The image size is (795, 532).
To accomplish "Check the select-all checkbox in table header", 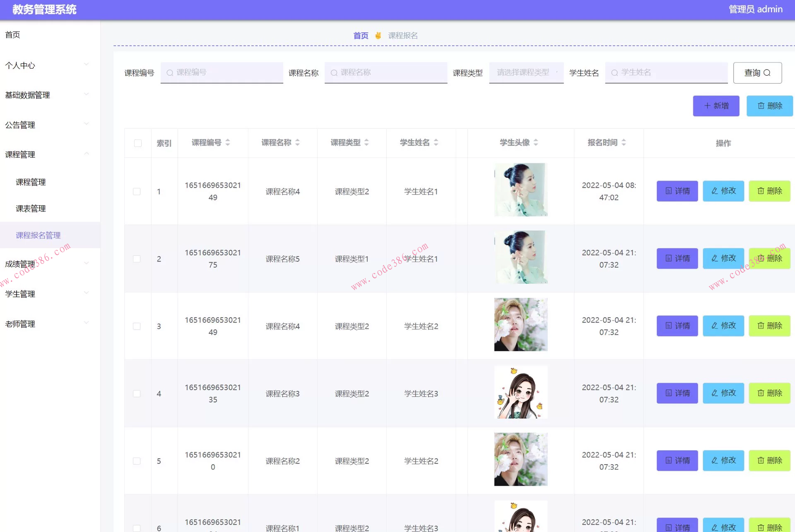I will click(x=137, y=142).
